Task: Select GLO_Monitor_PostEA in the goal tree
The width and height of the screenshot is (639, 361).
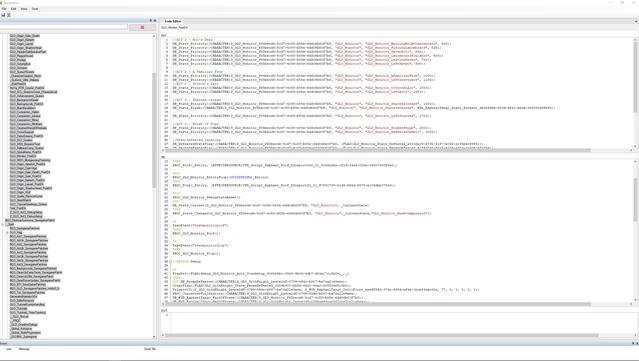Action: point(23,156)
